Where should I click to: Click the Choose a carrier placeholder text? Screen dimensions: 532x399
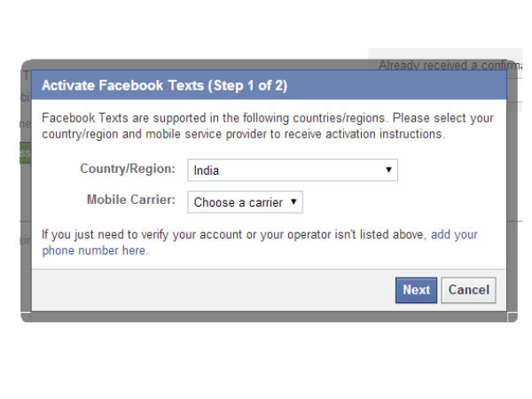click(238, 202)
